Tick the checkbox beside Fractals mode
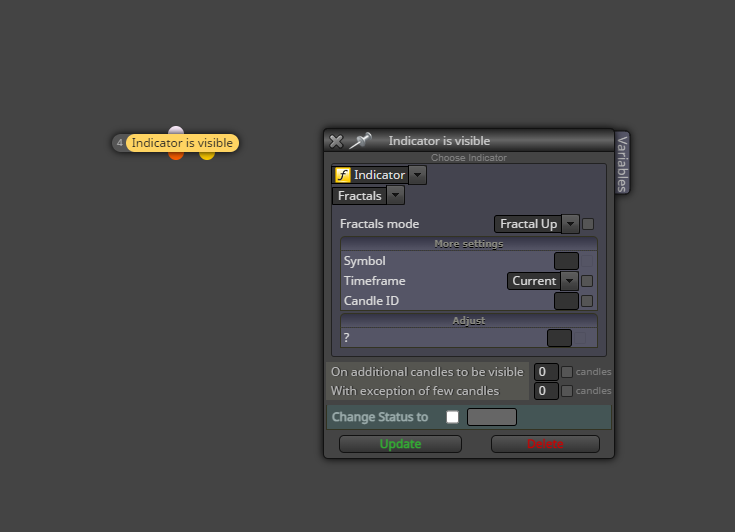The height and width of the screenshot is (532, 735). click(x=588, y=224)
